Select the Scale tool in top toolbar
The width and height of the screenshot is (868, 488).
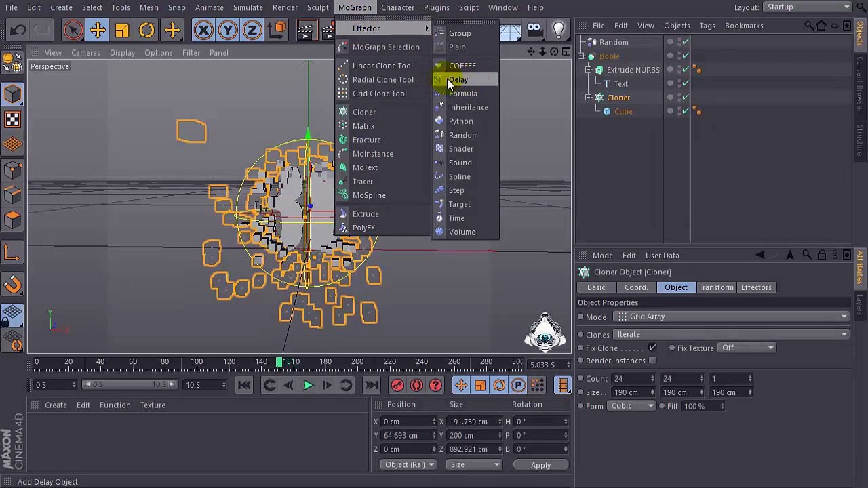click(x=122, y=30)
